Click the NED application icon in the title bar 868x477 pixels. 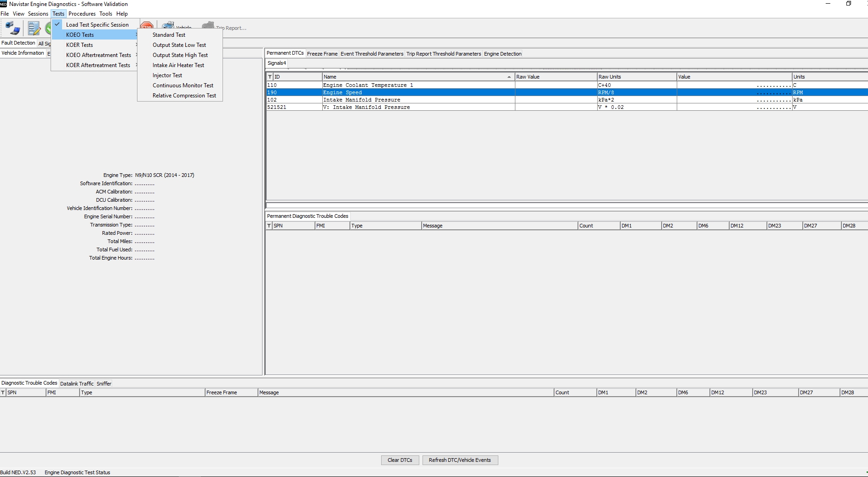(x=4, y=4)
